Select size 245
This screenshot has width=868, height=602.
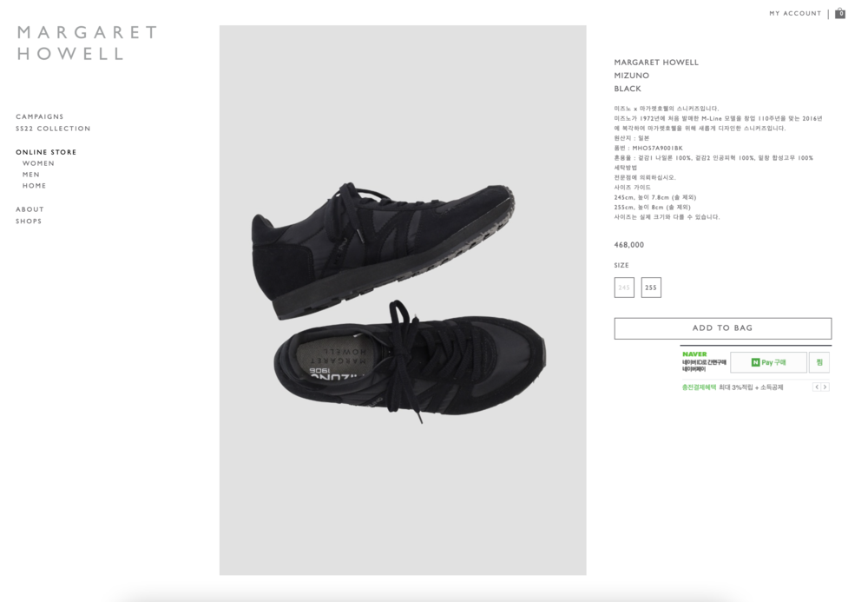[x=624, y=288]
